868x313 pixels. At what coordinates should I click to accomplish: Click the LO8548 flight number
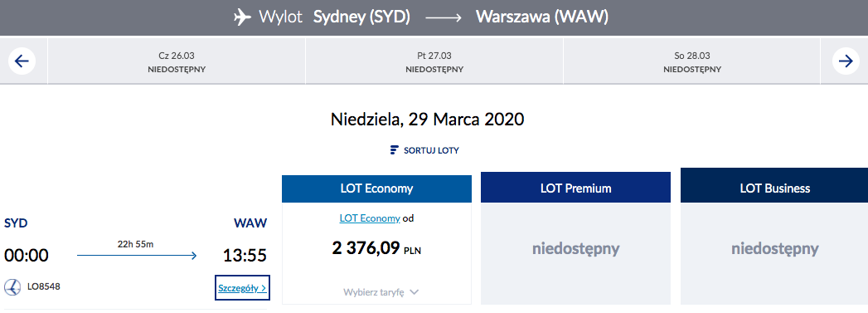tap(44, 287)
